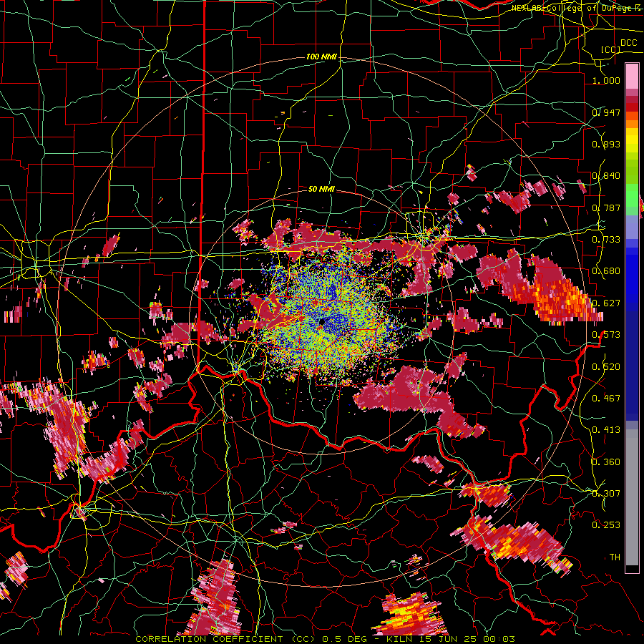
Task: Click the 0.253 legend value
Action: point(606,525)
